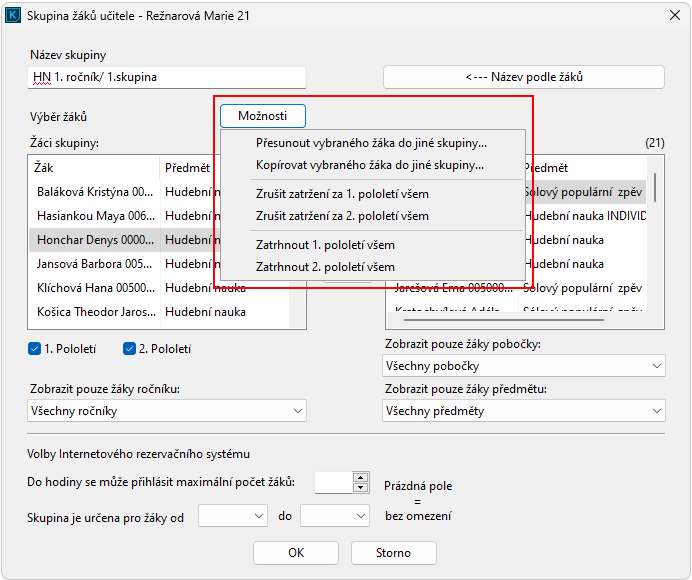
Task: Click the Možnosti button
Action: (x=263, y=116)
